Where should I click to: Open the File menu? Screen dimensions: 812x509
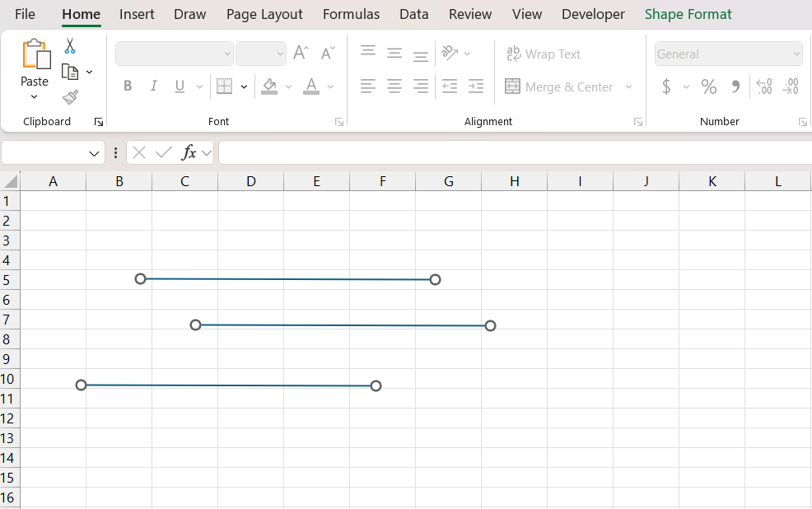click(x=25, y=14)
